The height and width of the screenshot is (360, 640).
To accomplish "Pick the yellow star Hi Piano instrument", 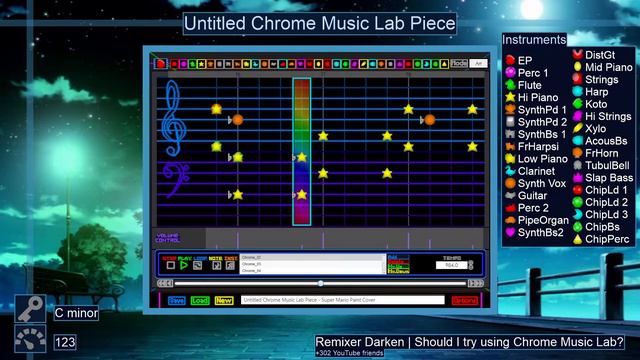I will point(201,64).
